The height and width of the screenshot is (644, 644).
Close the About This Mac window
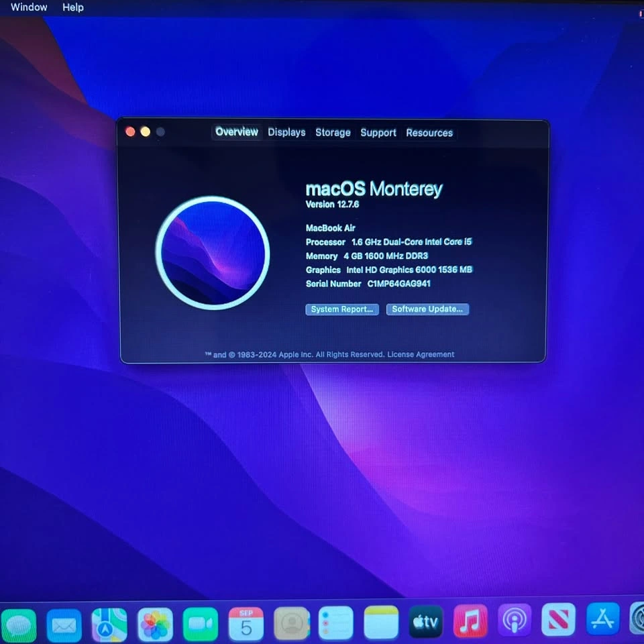click(130, 132)
